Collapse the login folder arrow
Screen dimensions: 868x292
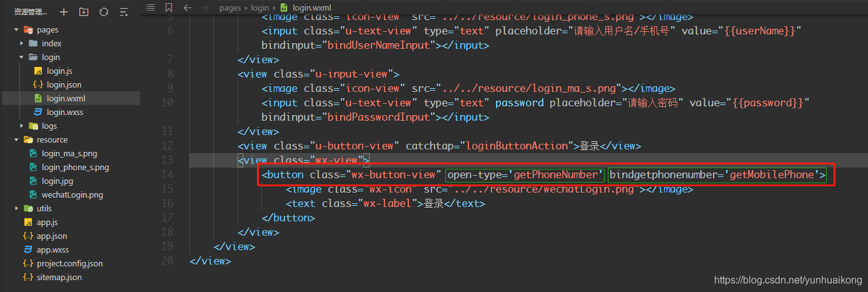click(22, 57)
